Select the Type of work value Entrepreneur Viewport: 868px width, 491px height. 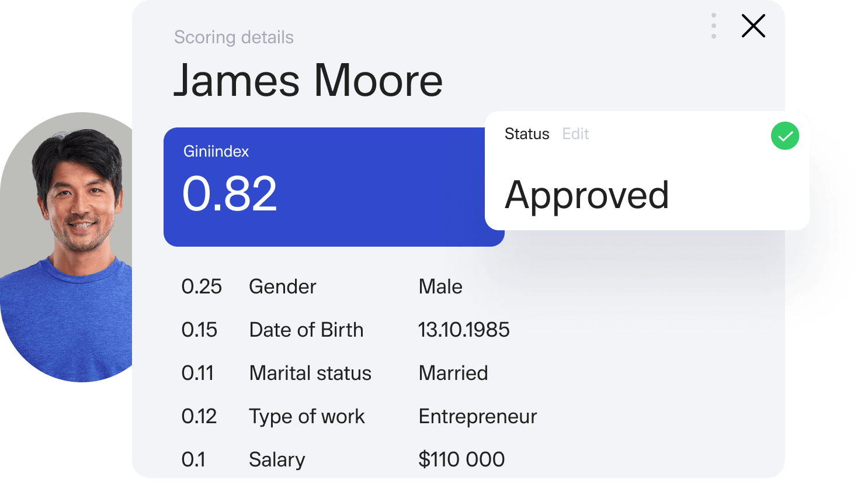click(477, 416)
